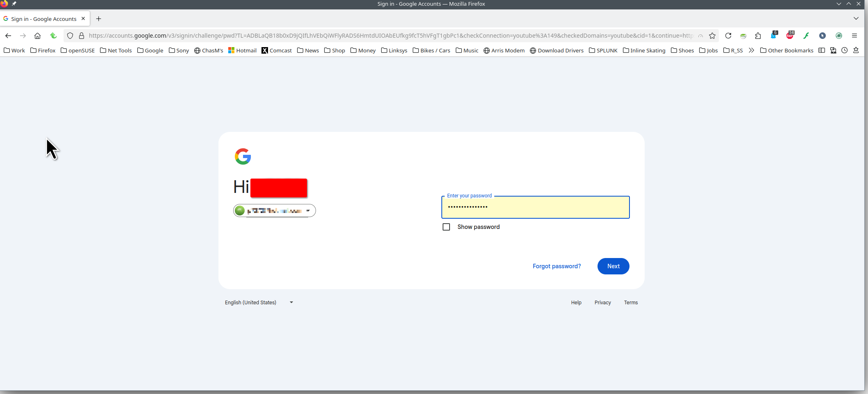Viewport: 868px width, 394px height.
Task: Open the tracking protection shield
Action: (70, 36)
